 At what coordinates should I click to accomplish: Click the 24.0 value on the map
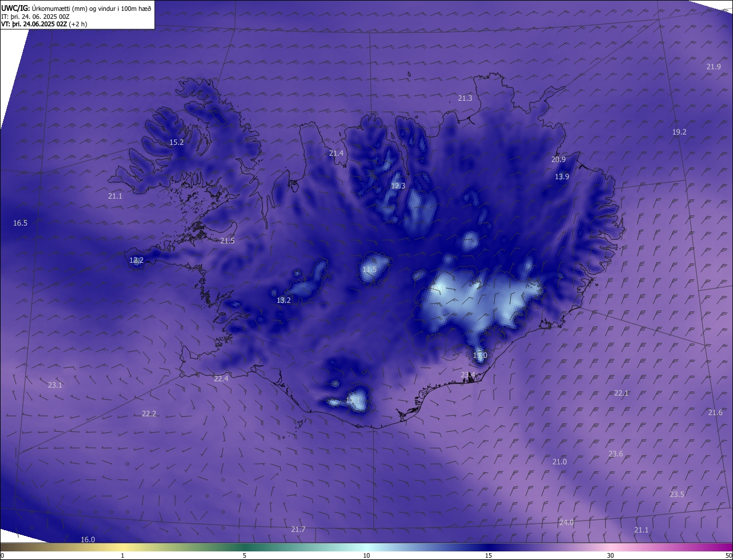(x=566, y=522)
